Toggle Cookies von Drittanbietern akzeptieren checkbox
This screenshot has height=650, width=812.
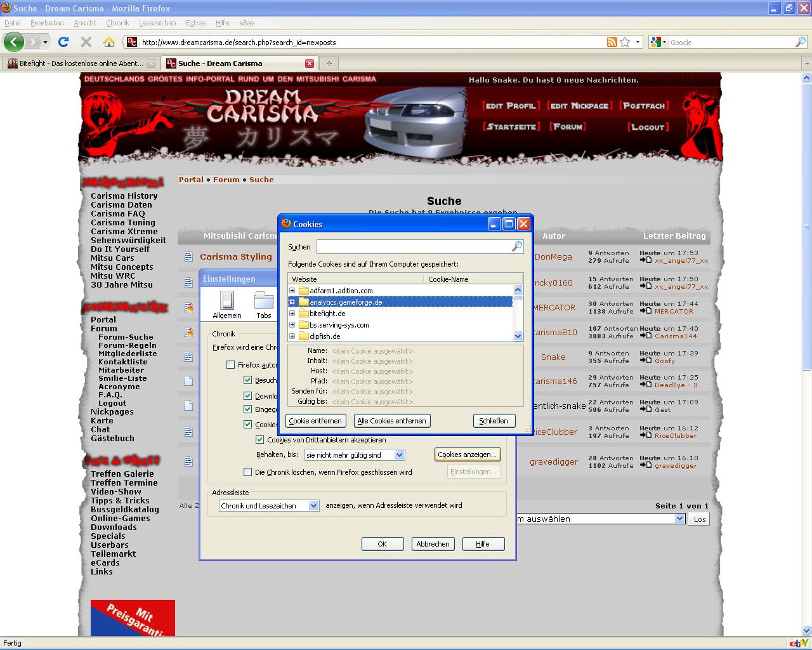click(260, 439)
